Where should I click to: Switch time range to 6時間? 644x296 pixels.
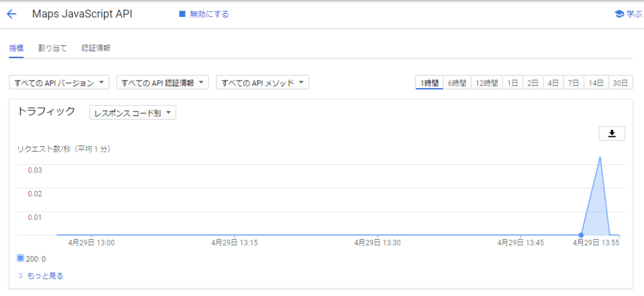457,83
